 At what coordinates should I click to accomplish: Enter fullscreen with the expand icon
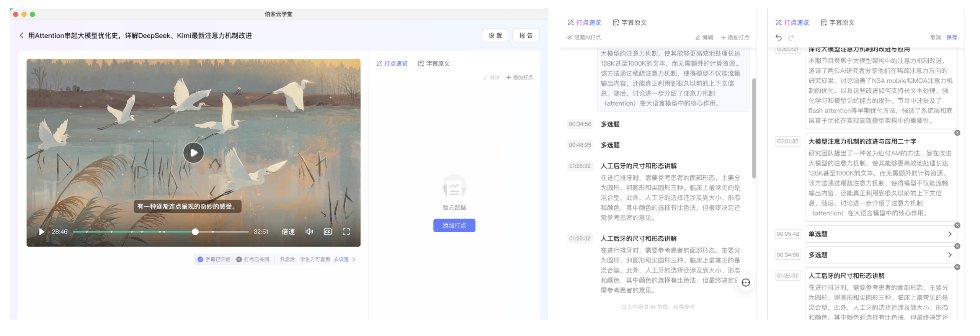346,232
